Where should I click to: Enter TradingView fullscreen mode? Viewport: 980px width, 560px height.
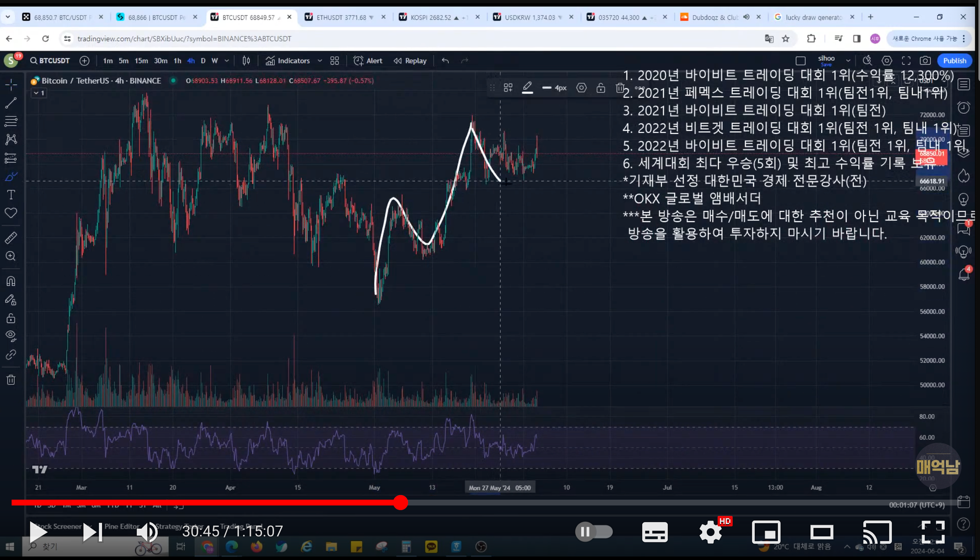(x=906, y=61)
